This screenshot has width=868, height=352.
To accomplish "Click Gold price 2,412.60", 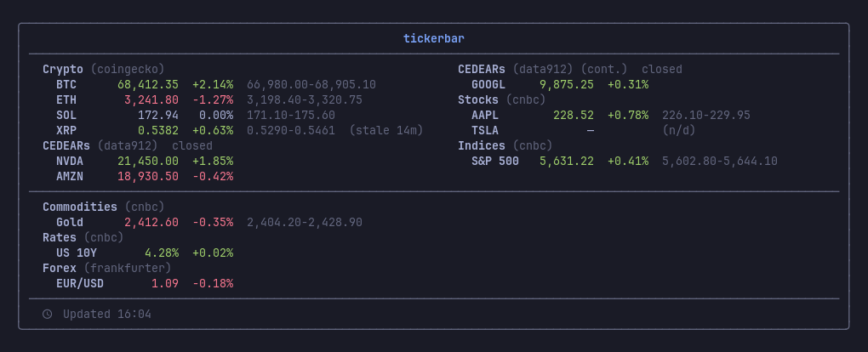I will point(151,223).
